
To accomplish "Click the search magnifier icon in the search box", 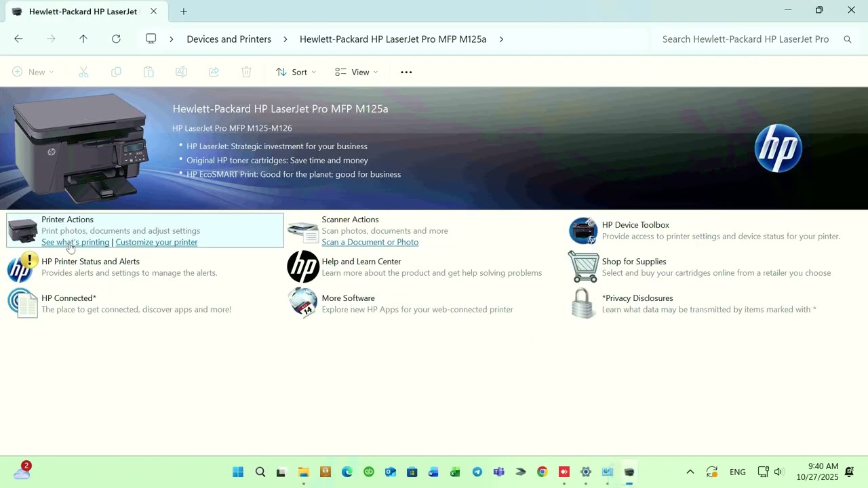I will [847, 39].
